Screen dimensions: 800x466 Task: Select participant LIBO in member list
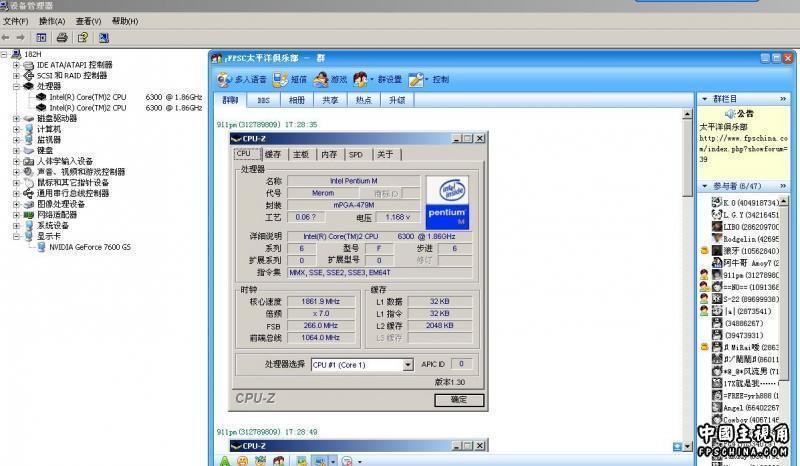point(745,227)
